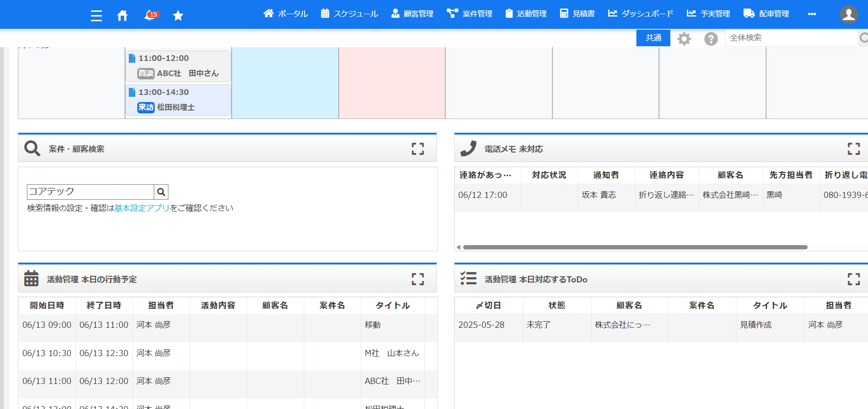Go to home via house icon
The width and height of the screenshot is (868, 409).
122,16
